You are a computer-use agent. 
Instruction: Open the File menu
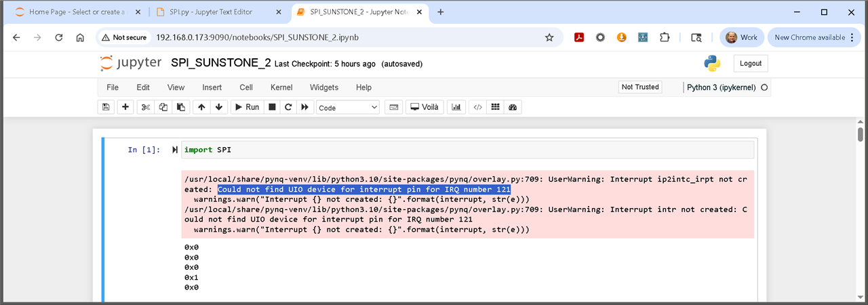tap(113, 87)
